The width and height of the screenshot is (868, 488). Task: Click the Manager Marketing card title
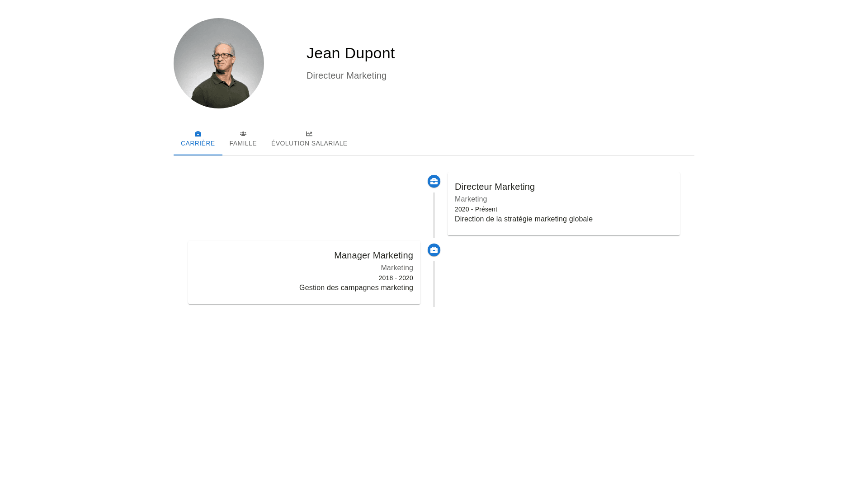tap(373, 255)
